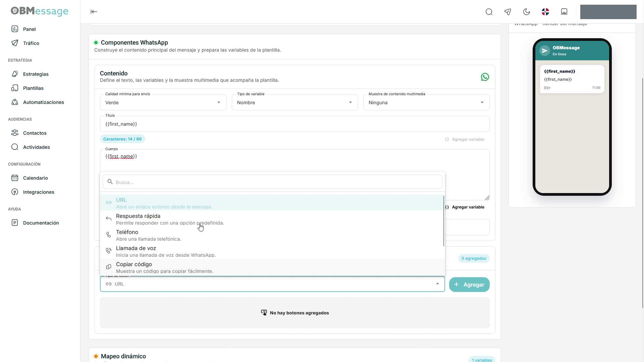Viewport: 644px width, 362px height.
Task: Click the OBMessage logo
Action: coord(40,11)
